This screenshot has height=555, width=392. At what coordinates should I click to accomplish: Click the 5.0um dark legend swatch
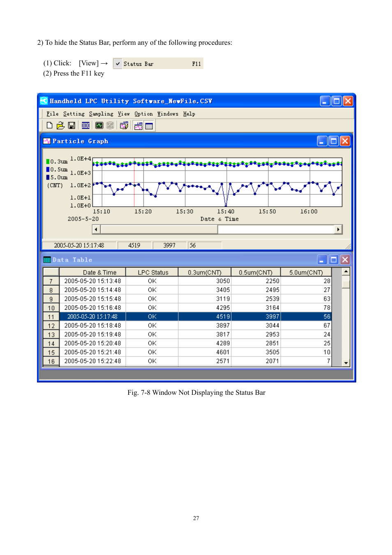[48, 177]
